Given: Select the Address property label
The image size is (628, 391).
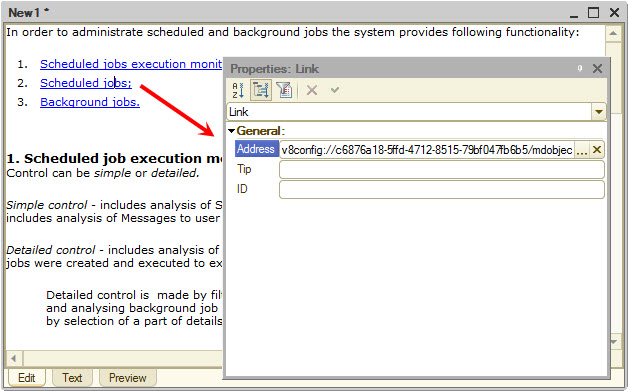Looking at the screenshot, I should point(256,149).
